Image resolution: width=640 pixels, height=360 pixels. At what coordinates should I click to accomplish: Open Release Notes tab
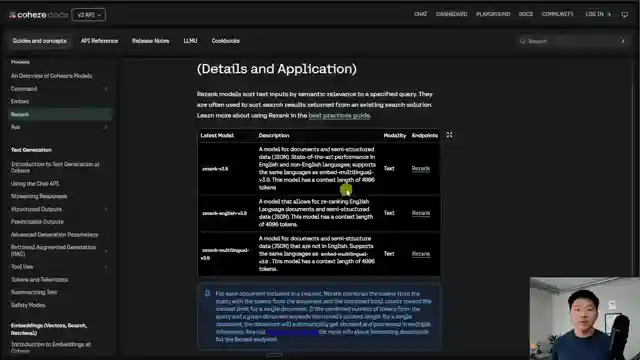click(x=151, y=41)
